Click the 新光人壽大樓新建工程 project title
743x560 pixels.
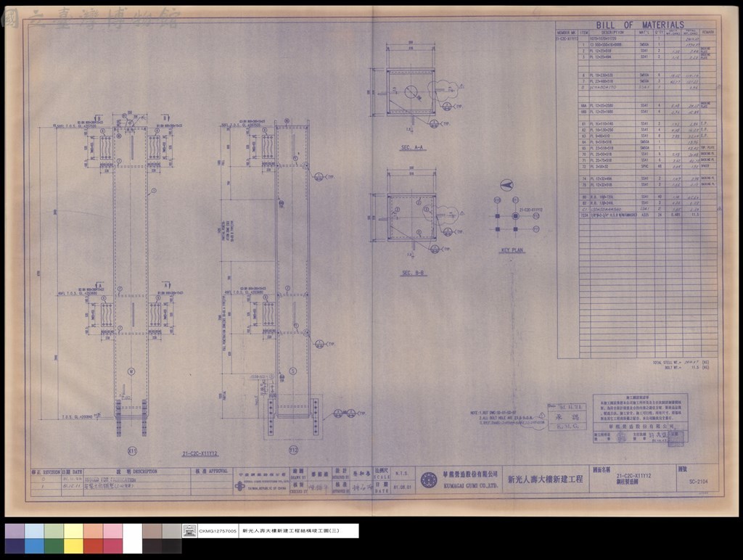point(546,479)
